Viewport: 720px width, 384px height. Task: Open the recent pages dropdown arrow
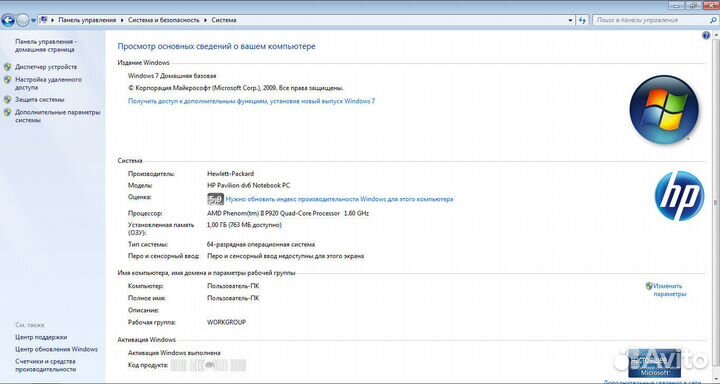point(34,21)
